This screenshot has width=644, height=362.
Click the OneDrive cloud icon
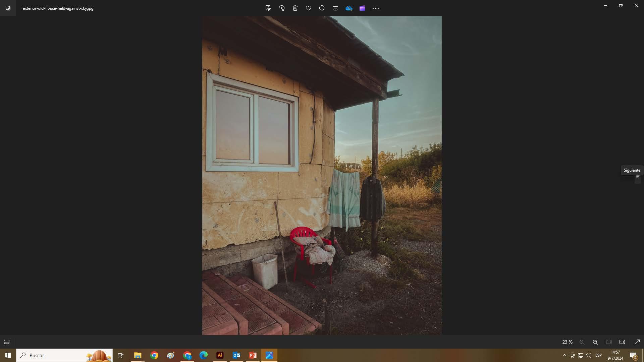[349, 8]
